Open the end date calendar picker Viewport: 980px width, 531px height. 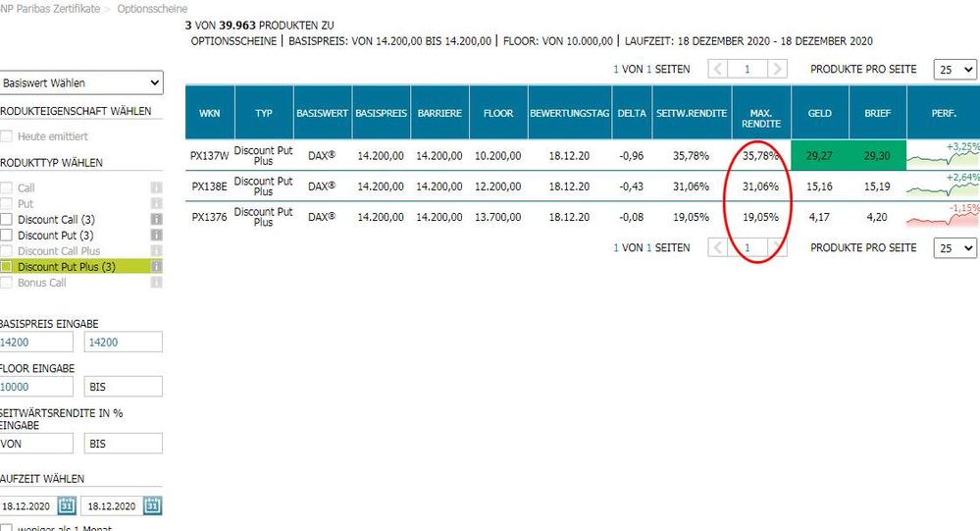(152, 505)
